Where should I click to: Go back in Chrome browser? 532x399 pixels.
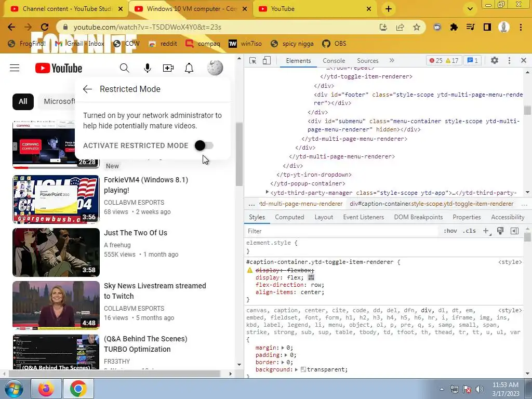click(11, 27)
